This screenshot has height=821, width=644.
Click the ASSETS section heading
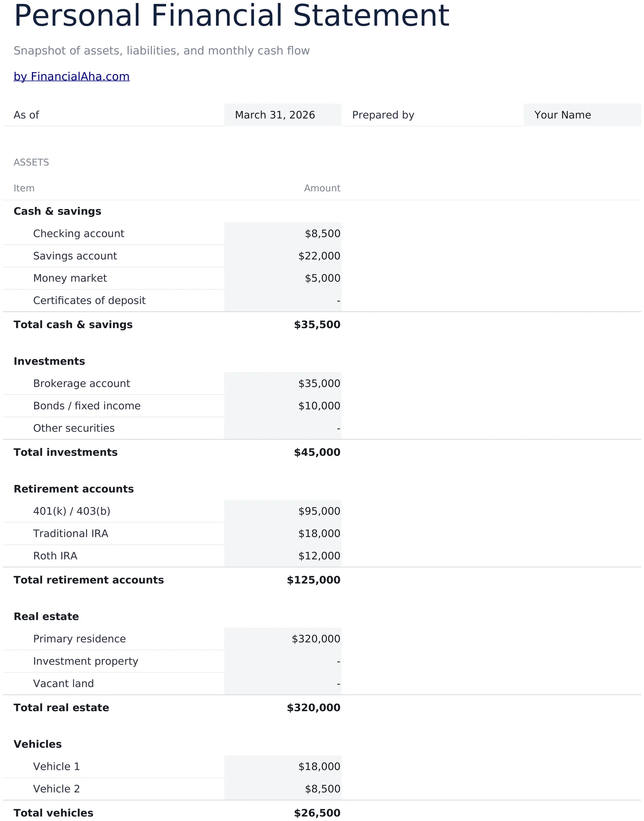[31, 162]
